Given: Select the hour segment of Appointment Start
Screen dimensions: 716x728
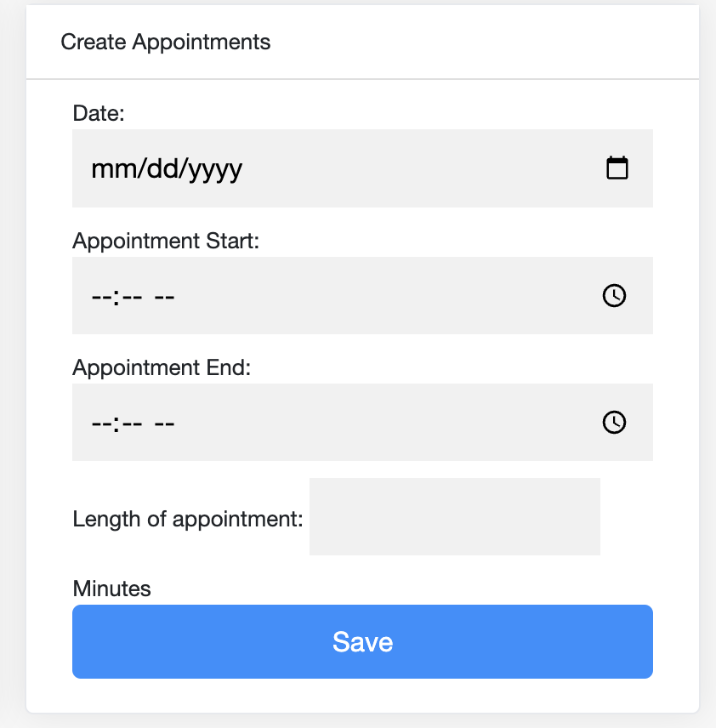Looking at the screenshot, I should click(102, 296).
